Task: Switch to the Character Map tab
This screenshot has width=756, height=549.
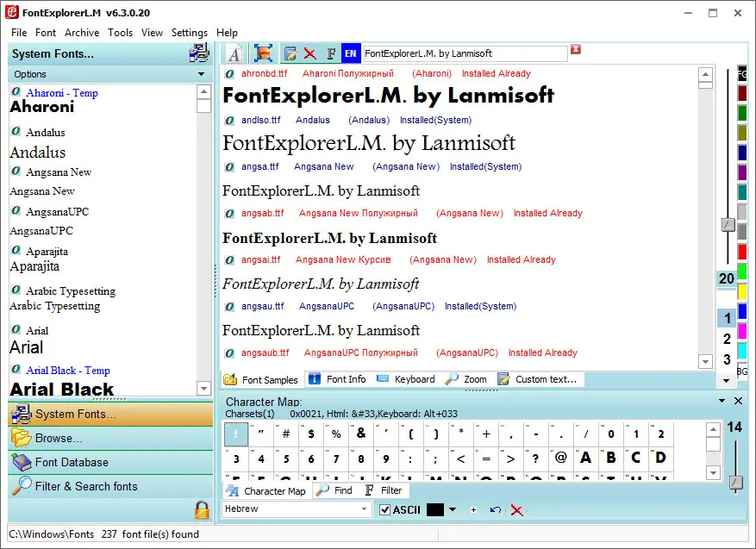Action: click(266, 491)
